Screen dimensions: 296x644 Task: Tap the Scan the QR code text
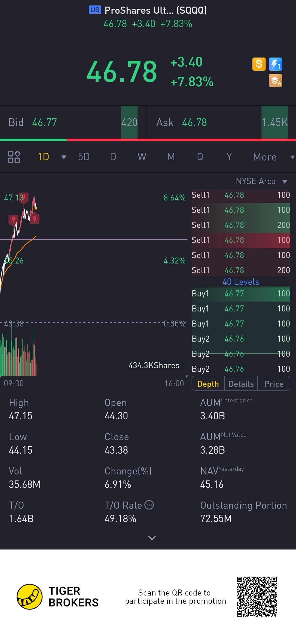175,597
